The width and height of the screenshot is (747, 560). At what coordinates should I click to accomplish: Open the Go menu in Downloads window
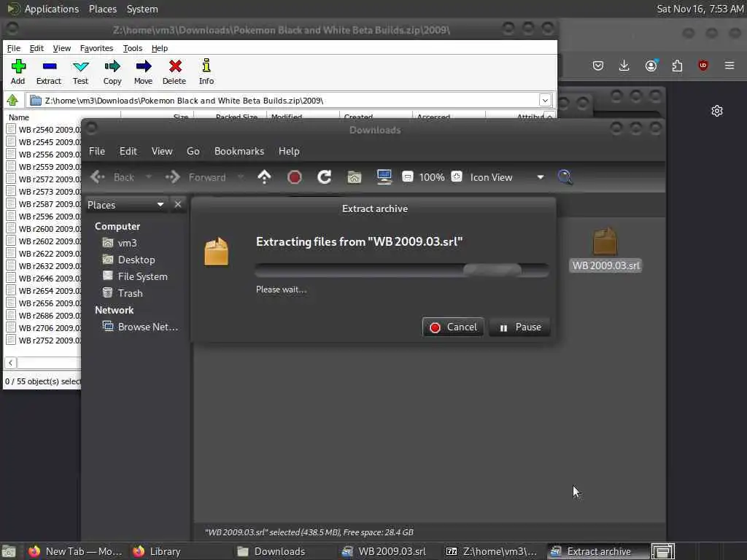pos(193,151)
